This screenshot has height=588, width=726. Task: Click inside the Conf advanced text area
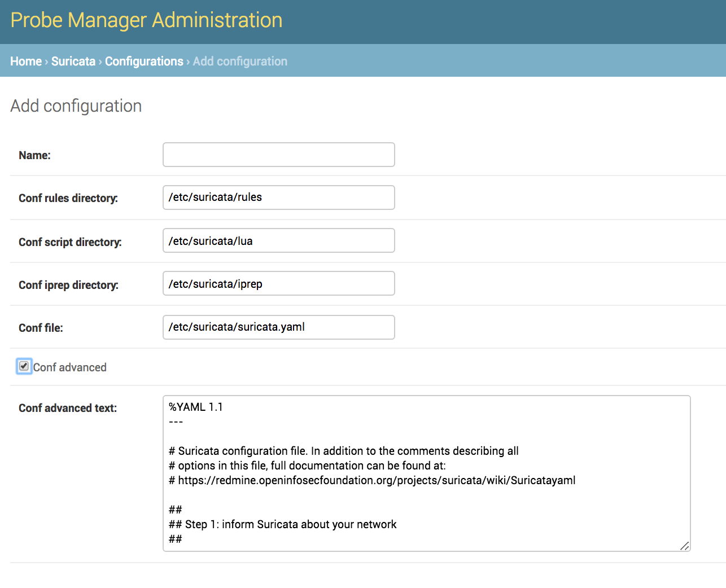(427, 473)
